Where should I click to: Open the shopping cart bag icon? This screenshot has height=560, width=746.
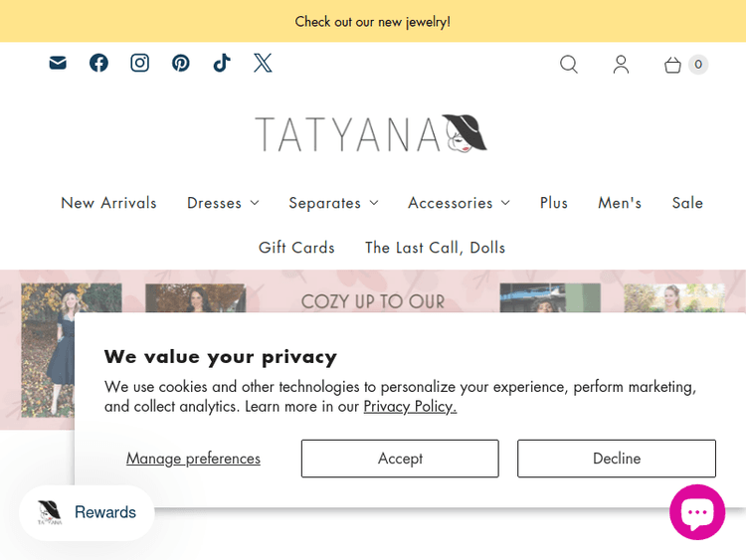point(673,65)
